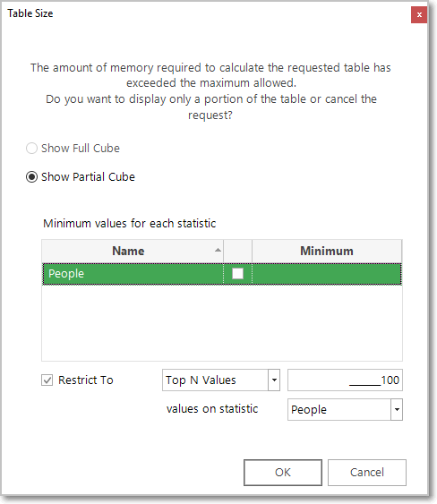Select the Show Partial Cube option
The height and width of the screenshot is (504, 437).
pyautogui.click(x=31, y=176)
